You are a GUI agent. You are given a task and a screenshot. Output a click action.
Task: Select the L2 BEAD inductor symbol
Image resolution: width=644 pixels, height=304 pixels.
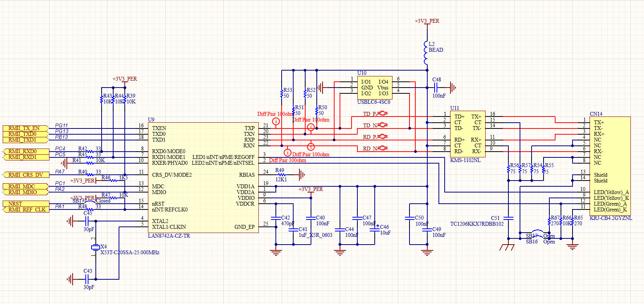pos(426,53)
